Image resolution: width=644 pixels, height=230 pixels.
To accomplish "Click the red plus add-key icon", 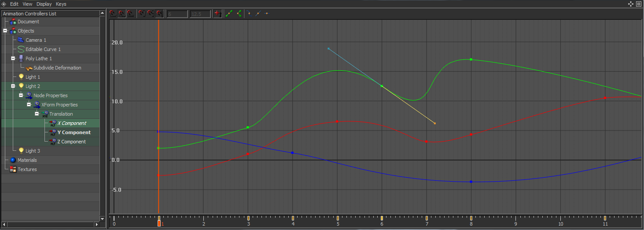I will tap(217, 14).
